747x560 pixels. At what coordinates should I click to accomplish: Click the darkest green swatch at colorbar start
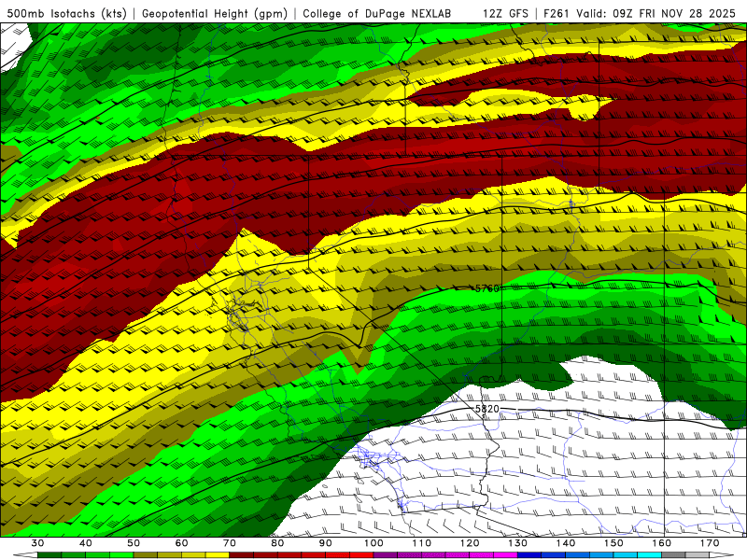point(49,555)
